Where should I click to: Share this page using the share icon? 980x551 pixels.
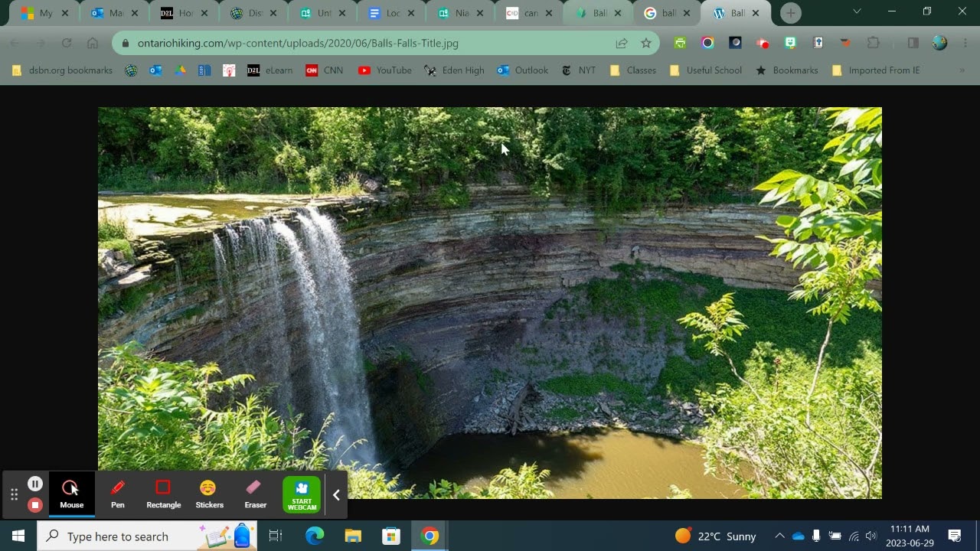point(622,43)
